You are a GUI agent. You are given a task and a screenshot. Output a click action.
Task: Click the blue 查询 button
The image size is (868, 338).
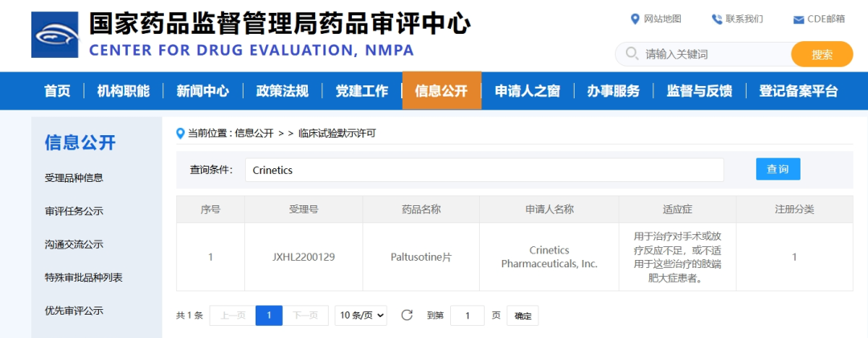point(777,169)
